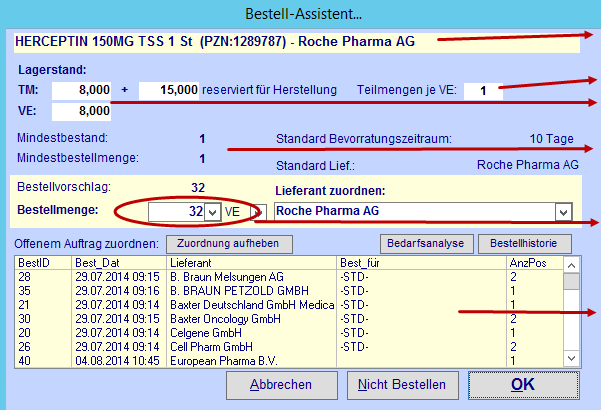
Task: Click the 10 Tage stocking period value
Action: [552, 139]
